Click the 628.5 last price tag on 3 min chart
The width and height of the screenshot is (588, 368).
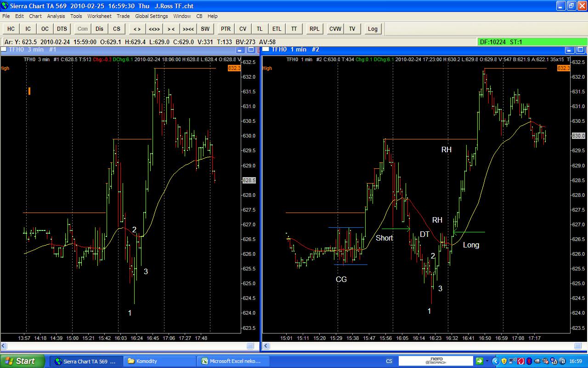click(x=249, y=181)
